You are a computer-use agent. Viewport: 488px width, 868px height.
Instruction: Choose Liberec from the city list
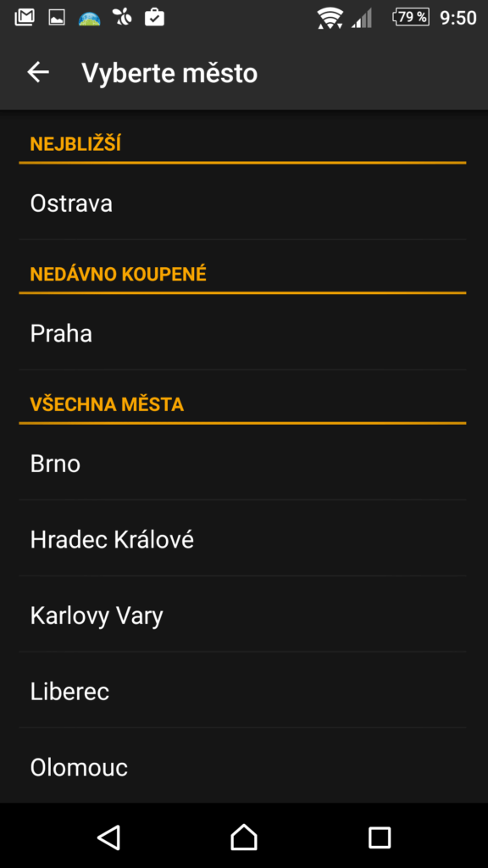(x=242, y=691)
